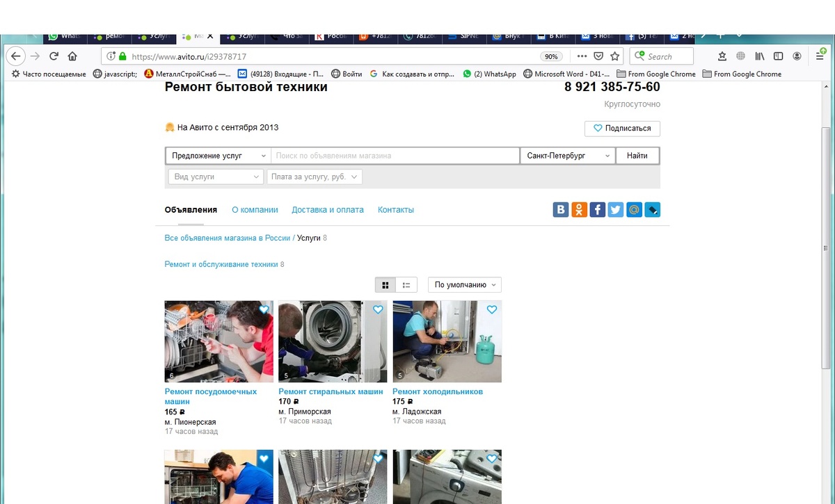Favorite the Ремонт стиральных машин ad heart
The width and height of the screenshot is (835, 504).
[378, 309]
